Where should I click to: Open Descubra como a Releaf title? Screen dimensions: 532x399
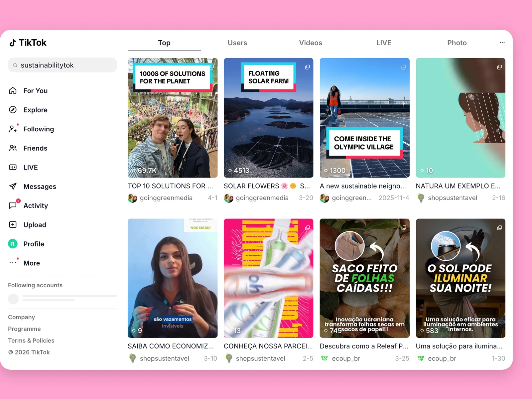[364, 346]
